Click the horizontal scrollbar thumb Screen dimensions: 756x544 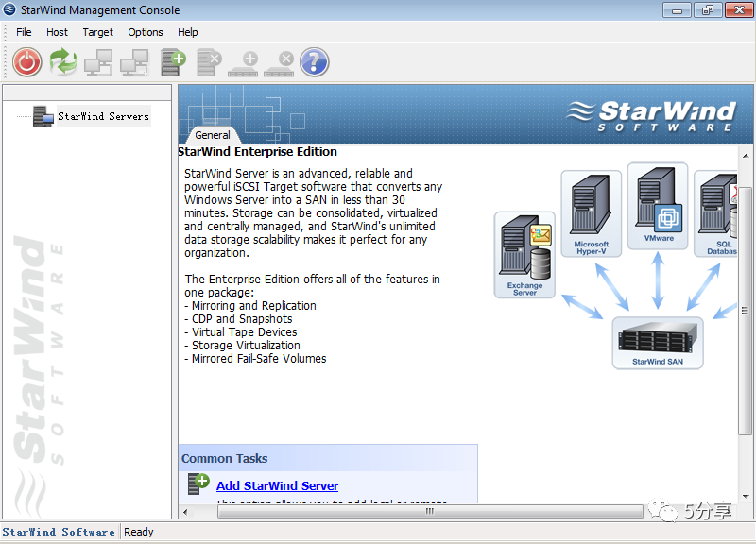430,512
